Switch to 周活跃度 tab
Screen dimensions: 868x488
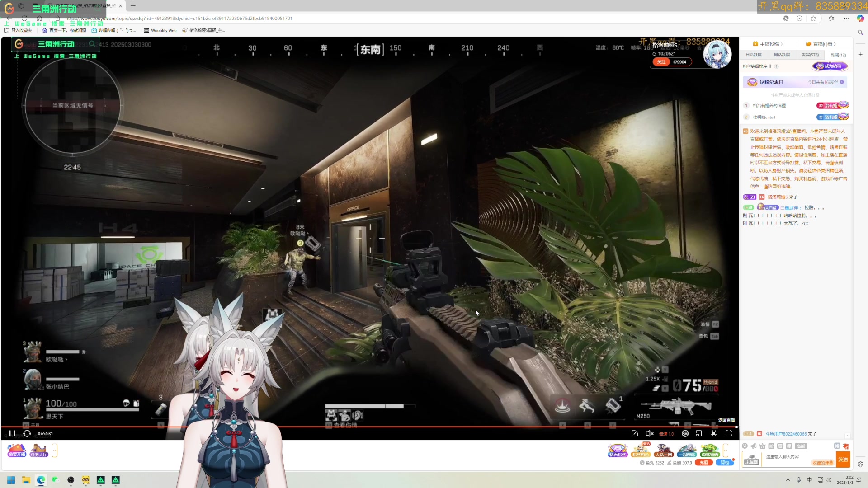pyautogui.click(x=782, y=55)
